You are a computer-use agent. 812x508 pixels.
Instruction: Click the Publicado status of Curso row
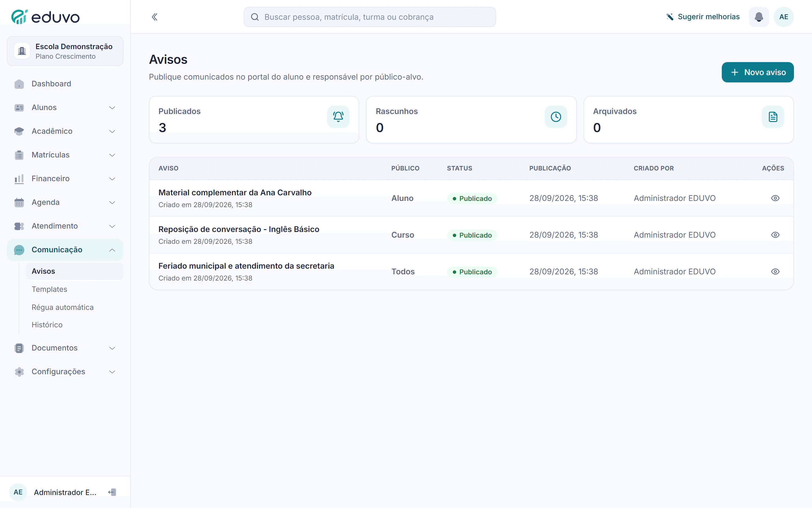click(x=472, y=235)
